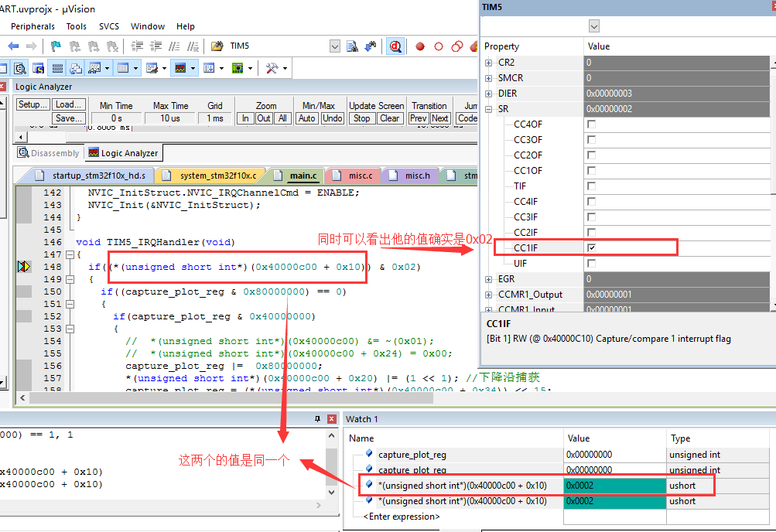Enable/disable breakpoint hollow red circle icon
This screenshot has width=776, height=532.
439,46
